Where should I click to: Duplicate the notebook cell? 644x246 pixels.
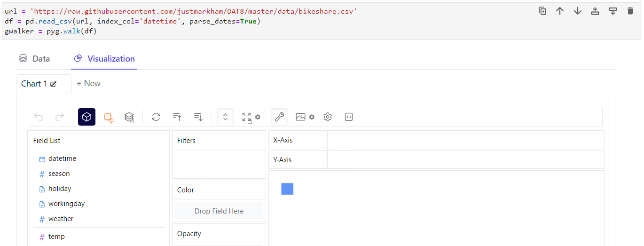pos(542,11)
